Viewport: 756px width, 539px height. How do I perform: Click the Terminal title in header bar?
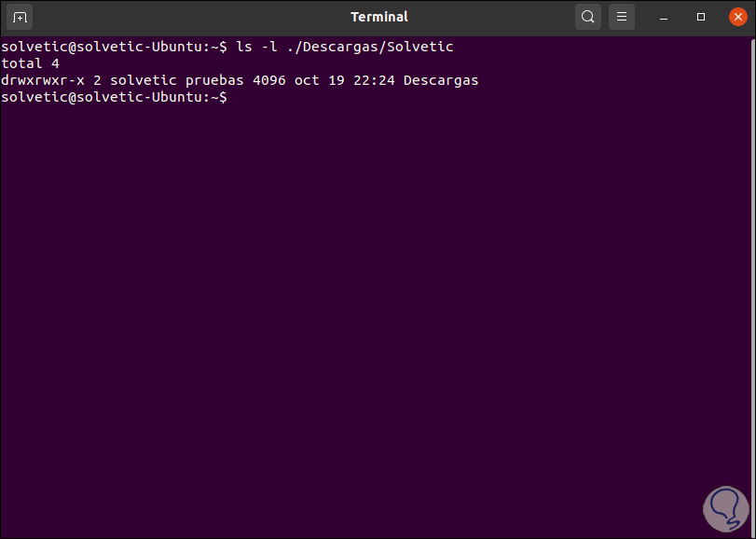point(378,17)
